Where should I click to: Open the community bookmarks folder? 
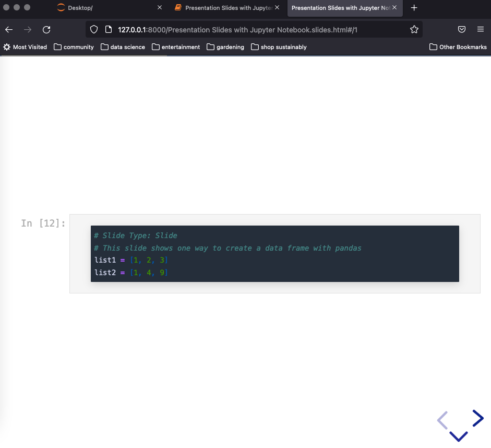click(74, 47)
